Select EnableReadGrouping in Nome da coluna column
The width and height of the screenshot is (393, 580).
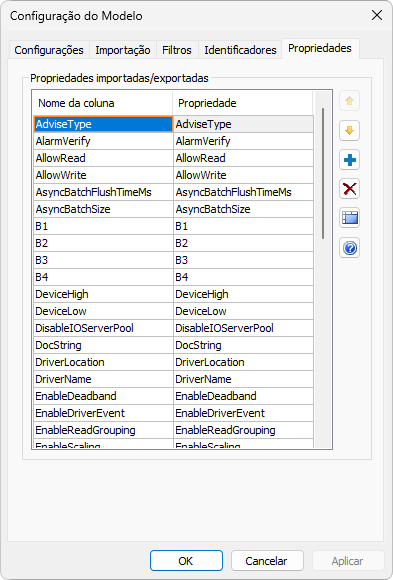(103, 430)
